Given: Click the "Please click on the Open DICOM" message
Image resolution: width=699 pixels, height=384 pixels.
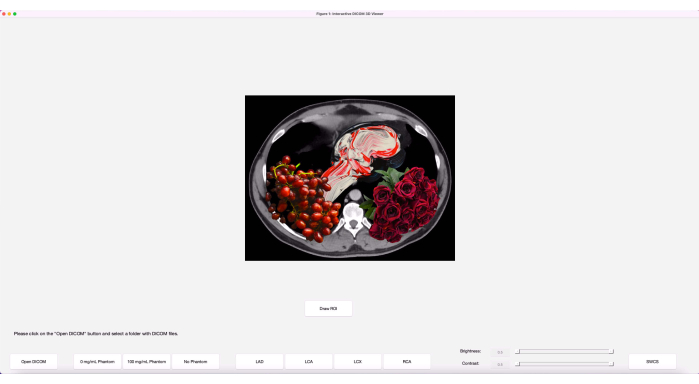Looking at the screenshot, I should pyautogui.click(x=96, y=334).
